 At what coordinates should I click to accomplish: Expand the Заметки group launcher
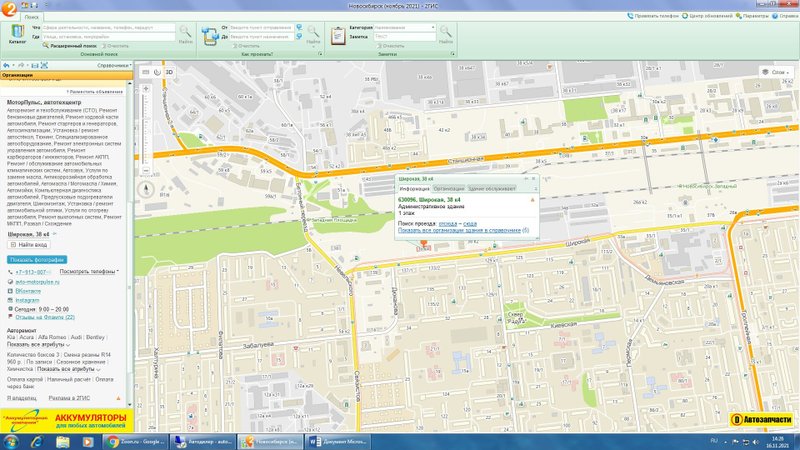click(453, 54)
